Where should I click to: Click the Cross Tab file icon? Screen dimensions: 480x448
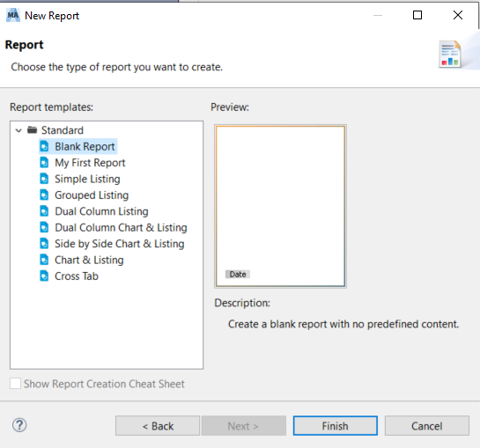click(x=44, y=276)
